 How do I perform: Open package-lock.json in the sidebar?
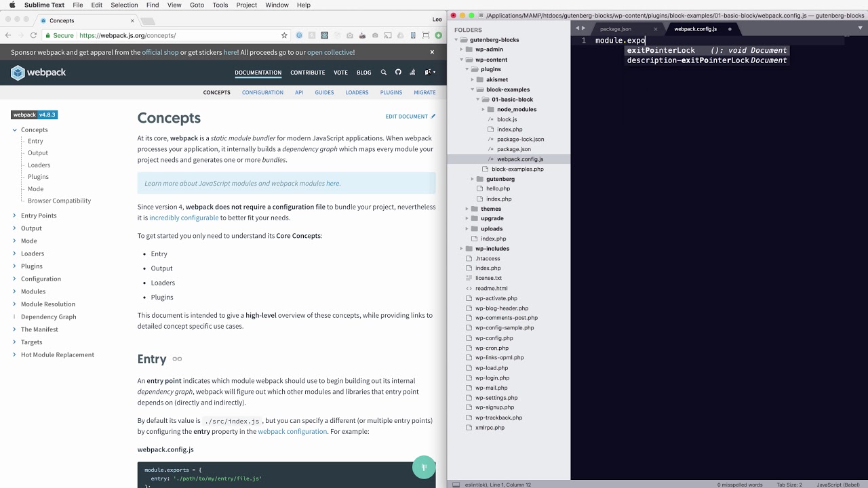pos(520,139)
